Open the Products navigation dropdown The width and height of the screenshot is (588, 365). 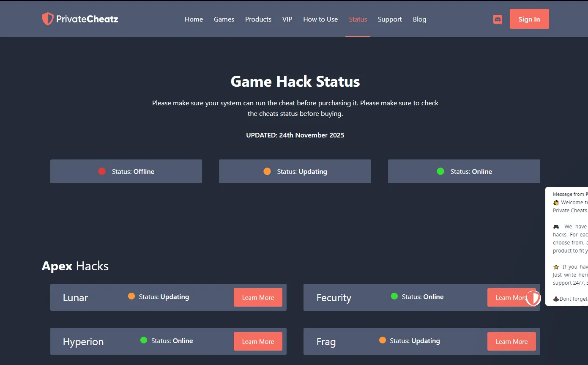[x=258, y=19]
